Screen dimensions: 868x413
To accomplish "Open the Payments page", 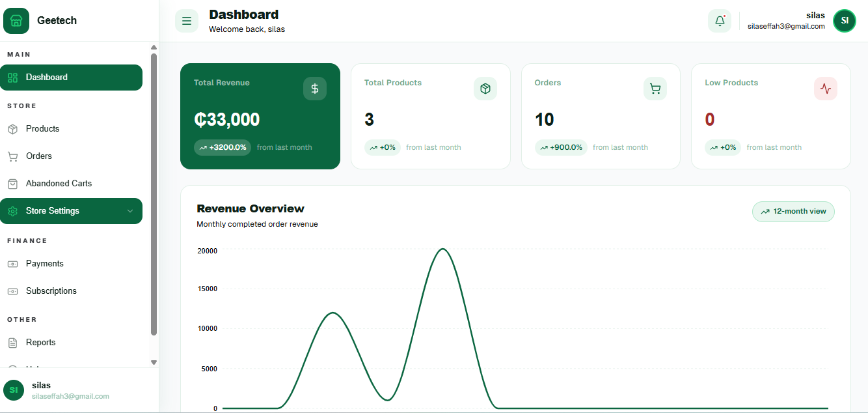I will tap(71, 264).
